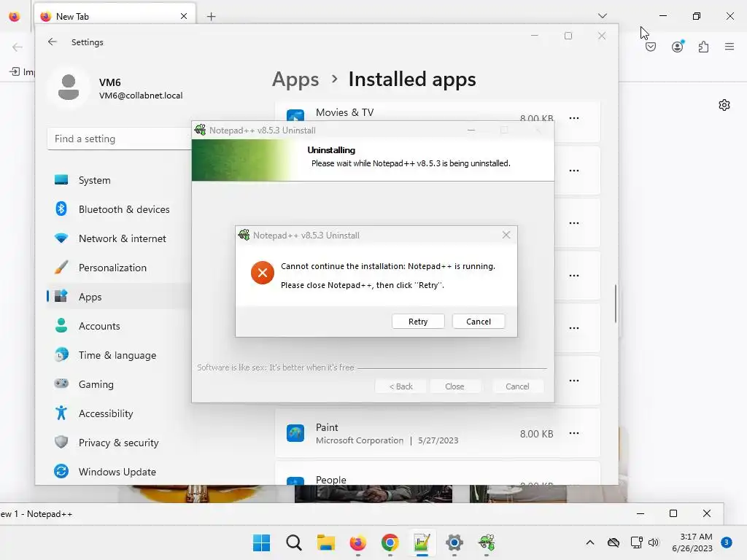Open Windows Start menu
747x560 pixels.
261,542
